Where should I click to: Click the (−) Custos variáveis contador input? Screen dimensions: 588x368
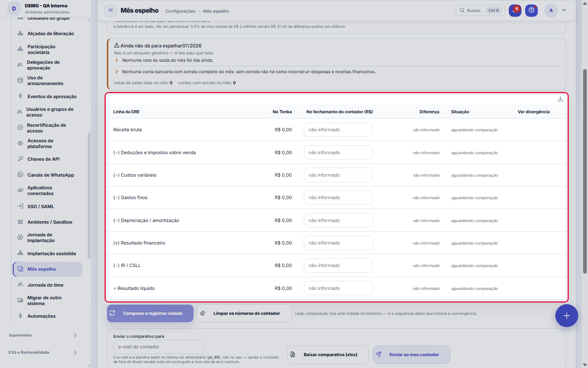[x=338, y=175]
